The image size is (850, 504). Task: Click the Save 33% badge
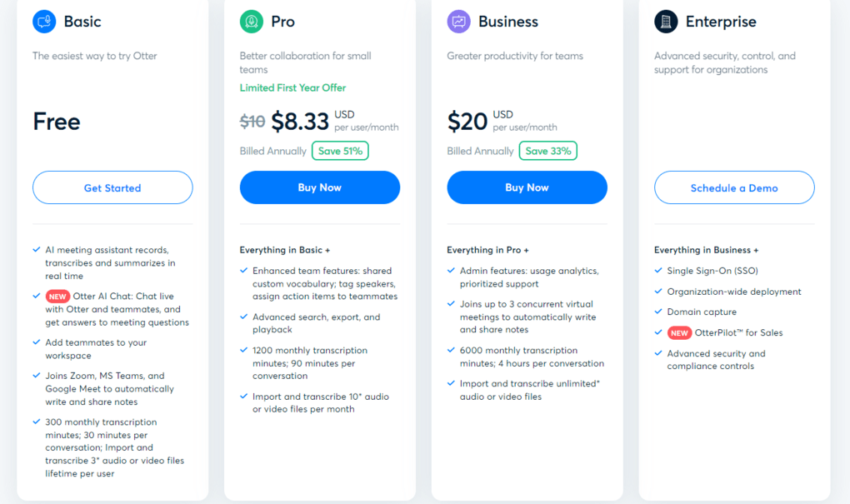(547, 151)
